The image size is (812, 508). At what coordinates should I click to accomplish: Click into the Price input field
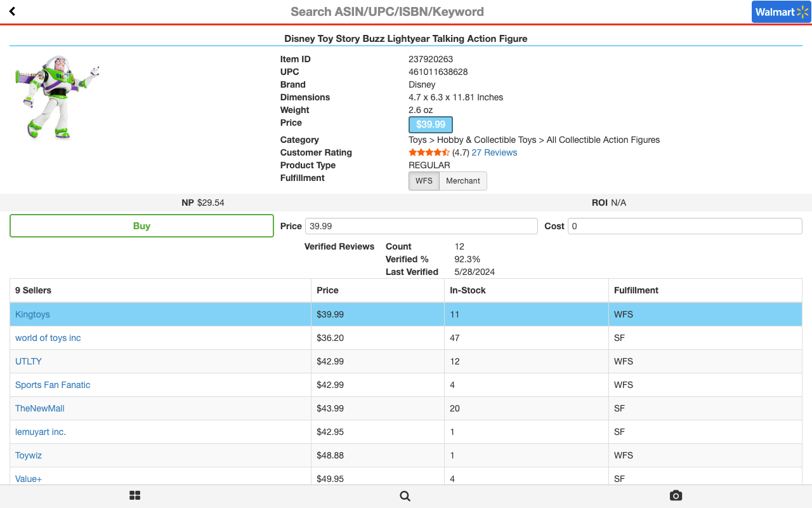pyautogui.click(x=421, y=226)
